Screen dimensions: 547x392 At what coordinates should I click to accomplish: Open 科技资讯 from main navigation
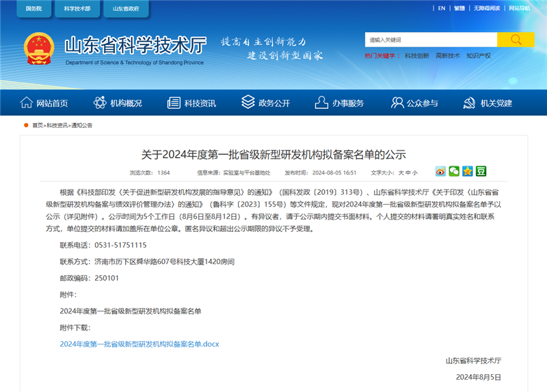click(192, 103)
